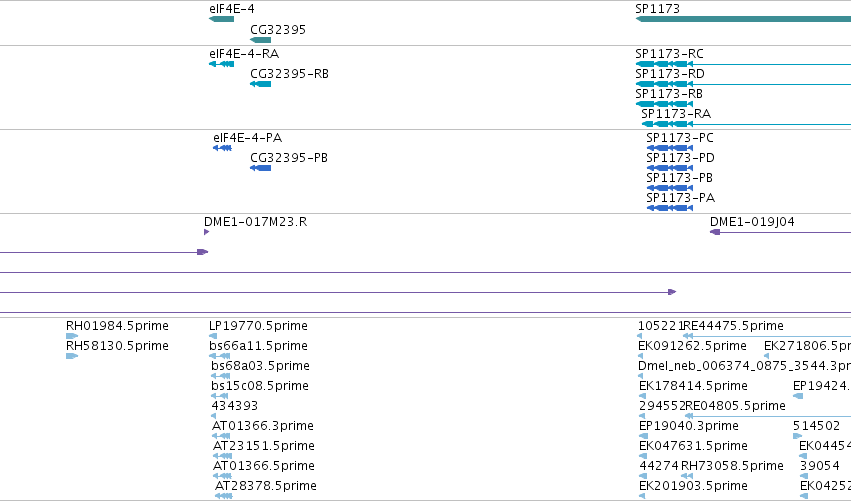The height and width of the screenshot is (501, 851).
Task: Select the bs68a03.5prime EST label
Action: coord(261,366)
